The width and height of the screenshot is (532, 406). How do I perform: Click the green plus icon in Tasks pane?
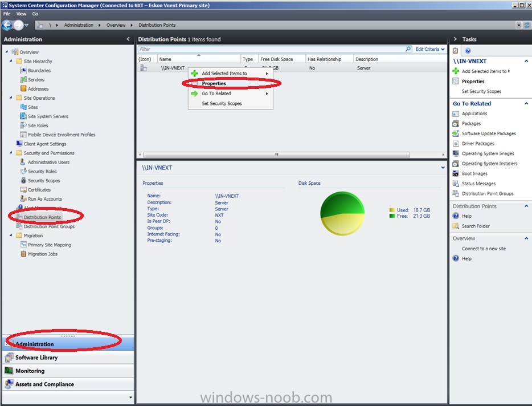pyautogui.click(x=456, y=71)
